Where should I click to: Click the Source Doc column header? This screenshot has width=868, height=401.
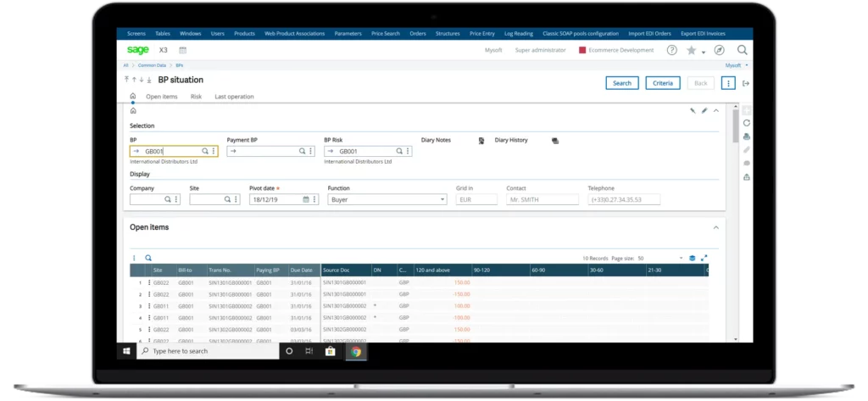coord(346,270)
